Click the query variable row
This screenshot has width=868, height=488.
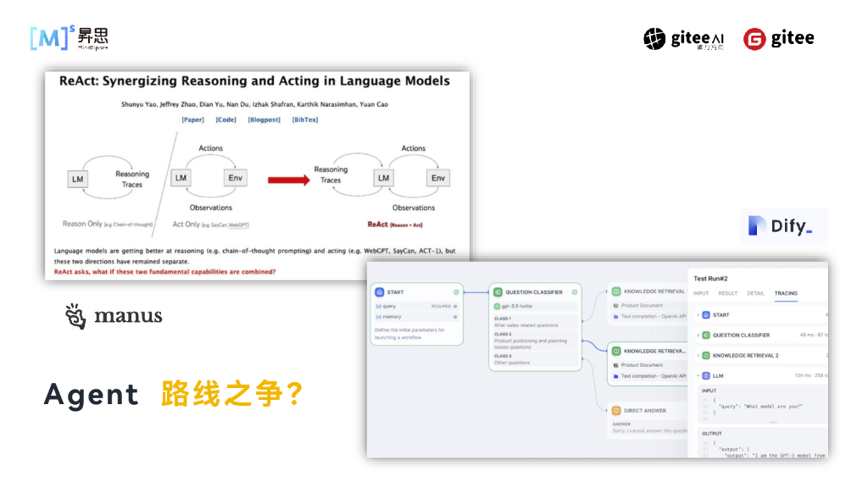pyautogui.click(x=417, y=306)
